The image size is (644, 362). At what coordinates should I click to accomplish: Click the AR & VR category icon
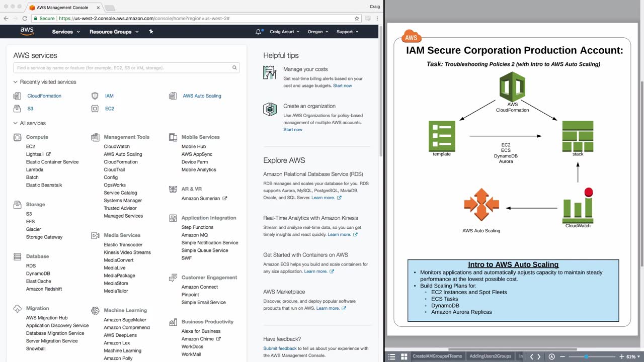tap(173, 189)
